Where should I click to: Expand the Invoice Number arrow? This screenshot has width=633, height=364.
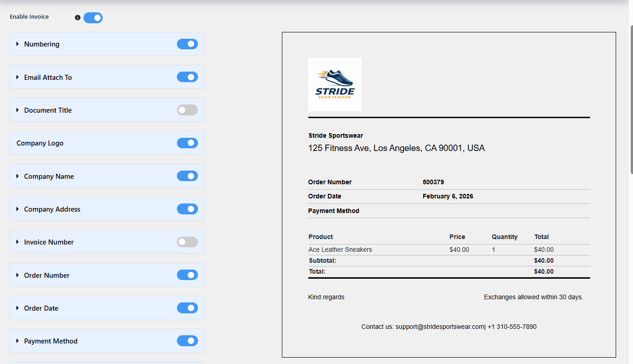18,242
